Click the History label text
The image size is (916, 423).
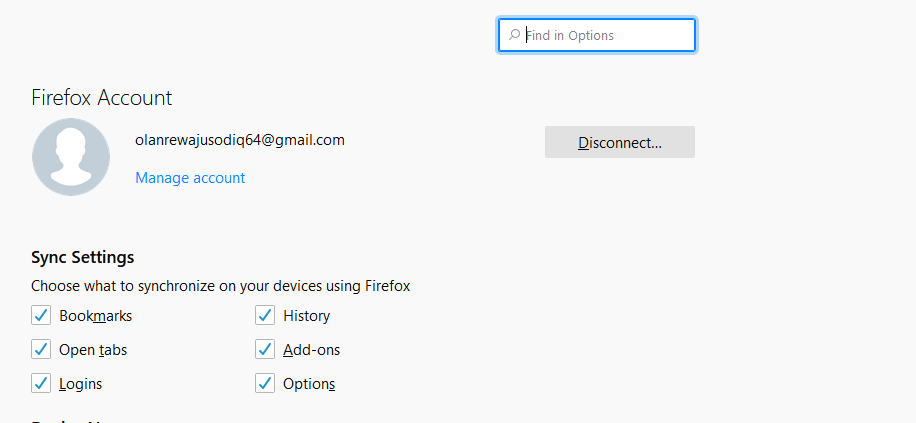point(307,316)
